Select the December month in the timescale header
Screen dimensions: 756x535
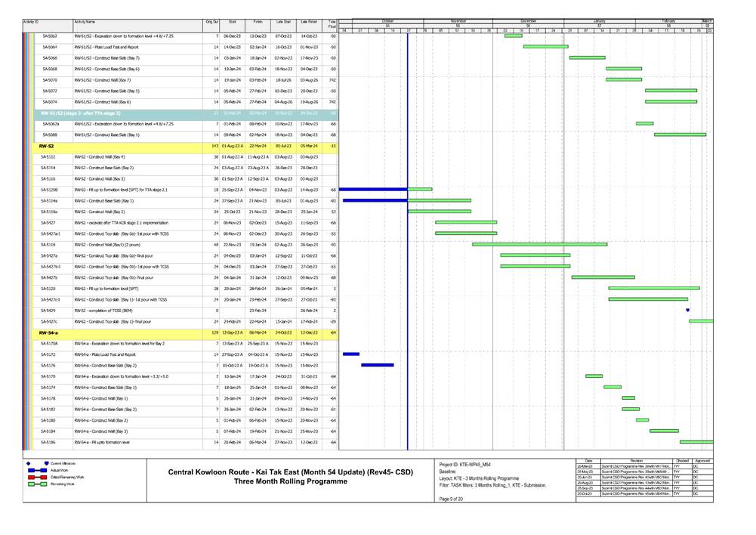pyautogui.click(x=529, y=21)
